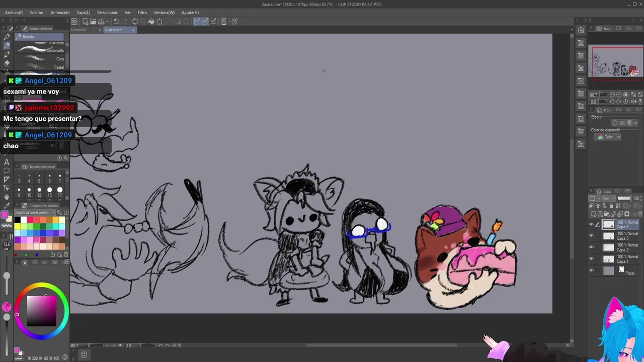
Task: Pick brush size preset 10
Action: [29, 192]
